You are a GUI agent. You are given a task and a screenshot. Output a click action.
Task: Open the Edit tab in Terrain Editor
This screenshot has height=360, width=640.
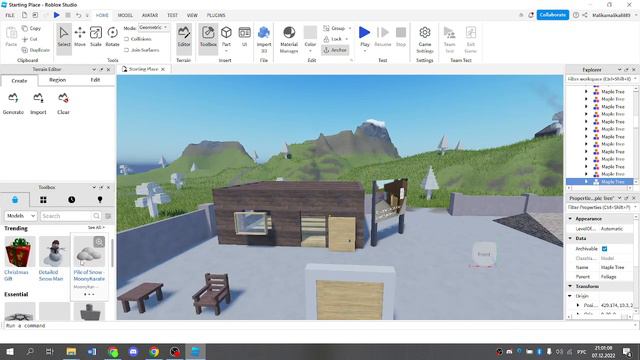click(95, 80)
